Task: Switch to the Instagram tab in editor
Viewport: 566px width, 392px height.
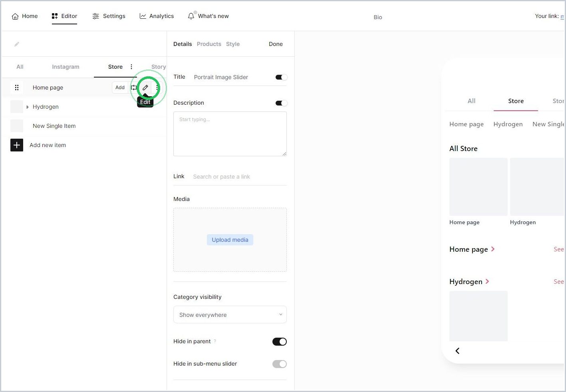Action: (66, 67)
